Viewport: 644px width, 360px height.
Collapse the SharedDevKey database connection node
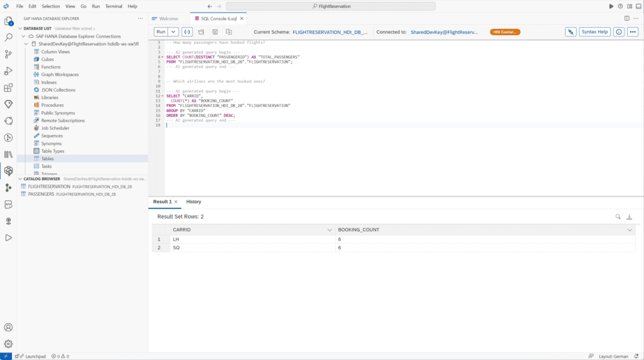(26, 44)
